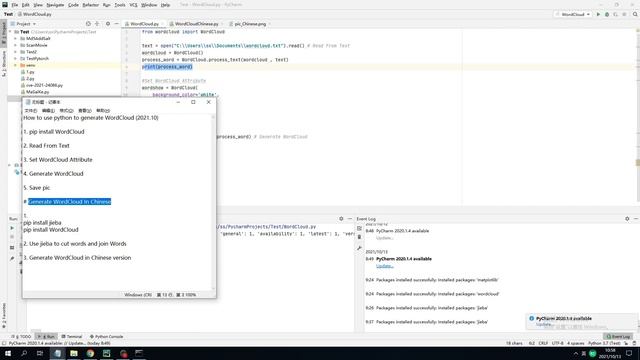Click Update link in notification balloon
This screenshot has height=360, width=640.
[x=544, y=324]
